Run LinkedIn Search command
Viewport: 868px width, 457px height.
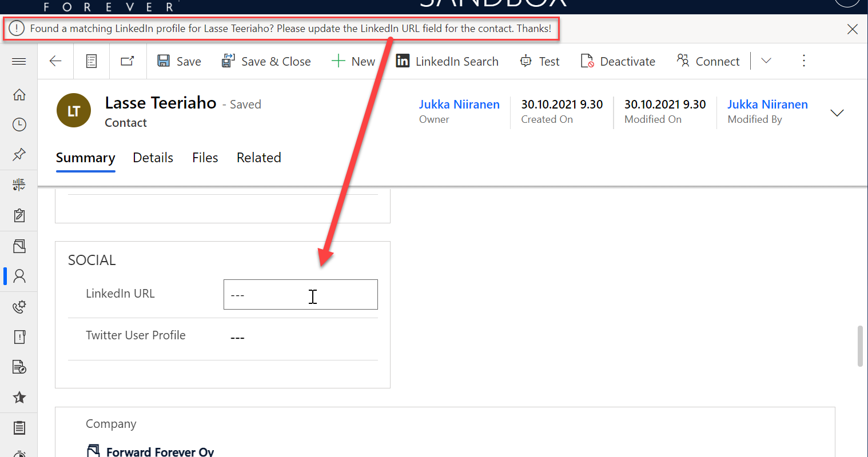tap(447, 61)
